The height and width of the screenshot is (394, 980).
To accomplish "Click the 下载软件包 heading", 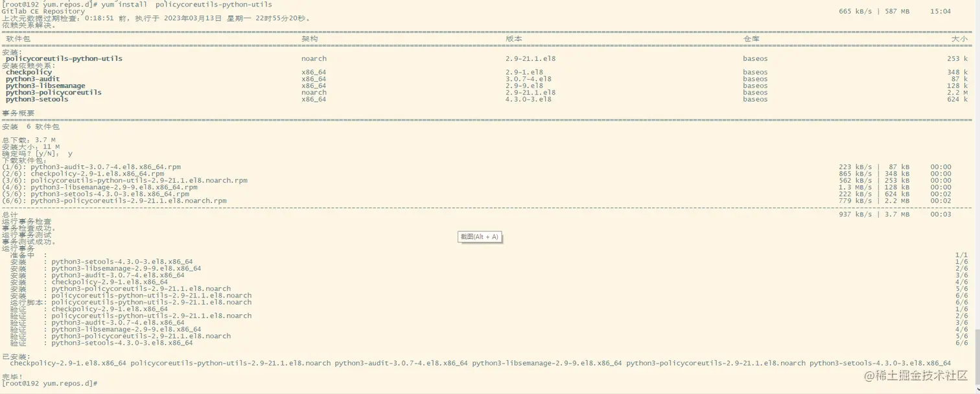I will click(24, 160).
